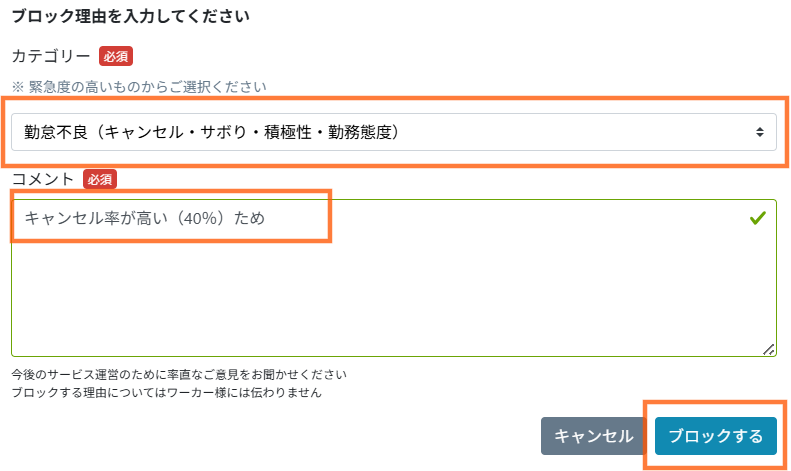Click the empty area below the comment text

(393, 300)
